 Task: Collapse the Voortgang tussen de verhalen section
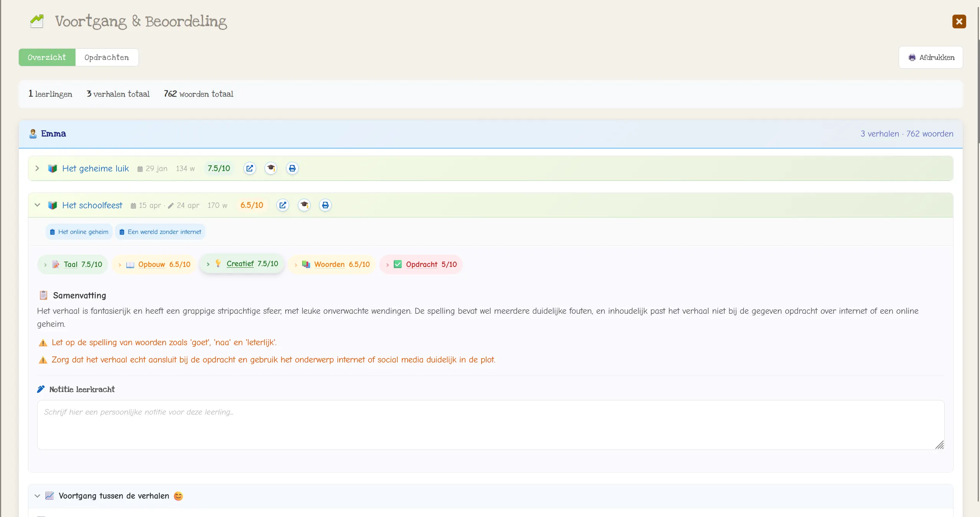tap(37, 496)
